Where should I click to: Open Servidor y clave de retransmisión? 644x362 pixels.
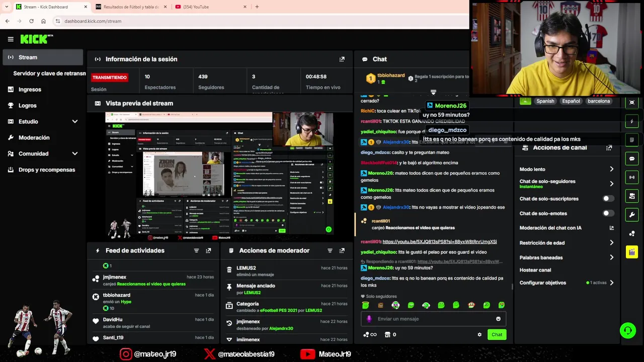point(49,73)
